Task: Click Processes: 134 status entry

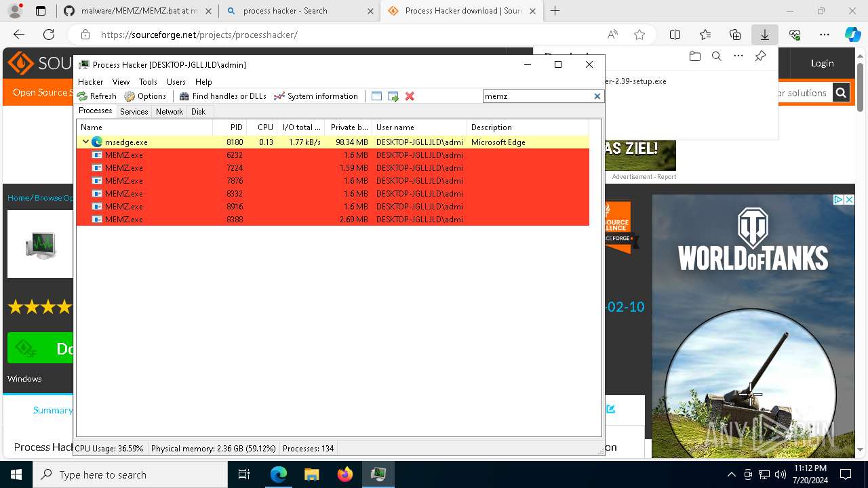Action: 309,449
